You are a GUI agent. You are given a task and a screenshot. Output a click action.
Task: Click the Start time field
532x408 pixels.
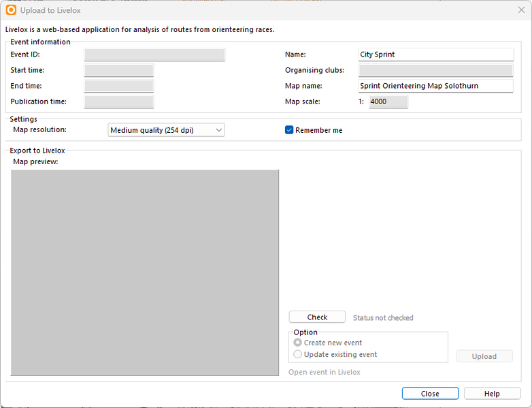click(x=119, y=70)
